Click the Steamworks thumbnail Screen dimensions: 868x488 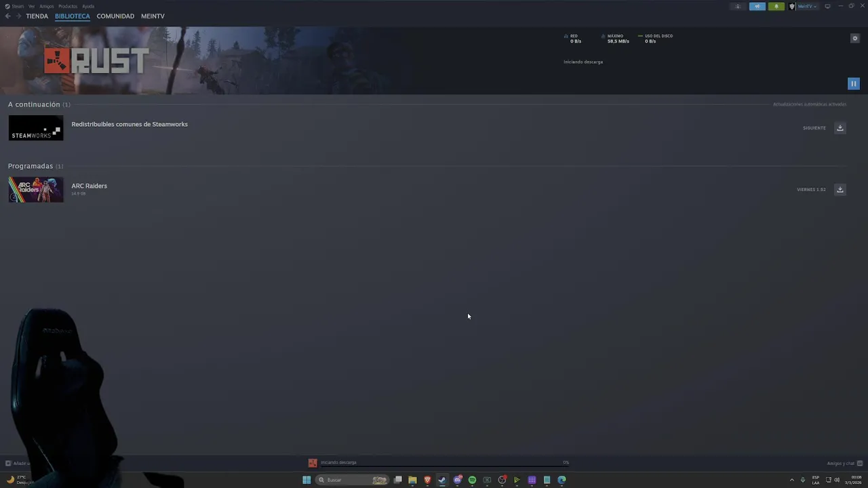(x=36, y=128)
